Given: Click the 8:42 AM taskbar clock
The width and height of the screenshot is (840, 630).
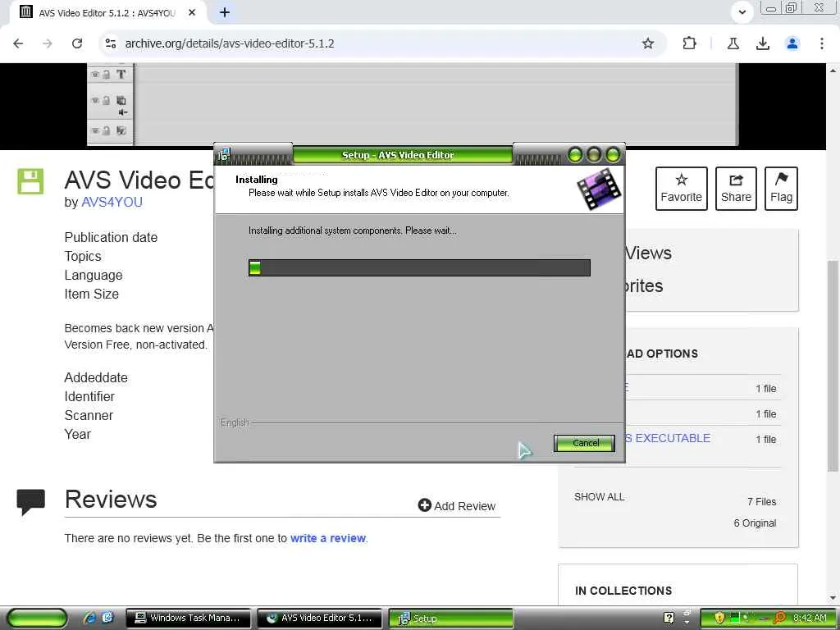Looking at the screenshot, I should point(810,619).
